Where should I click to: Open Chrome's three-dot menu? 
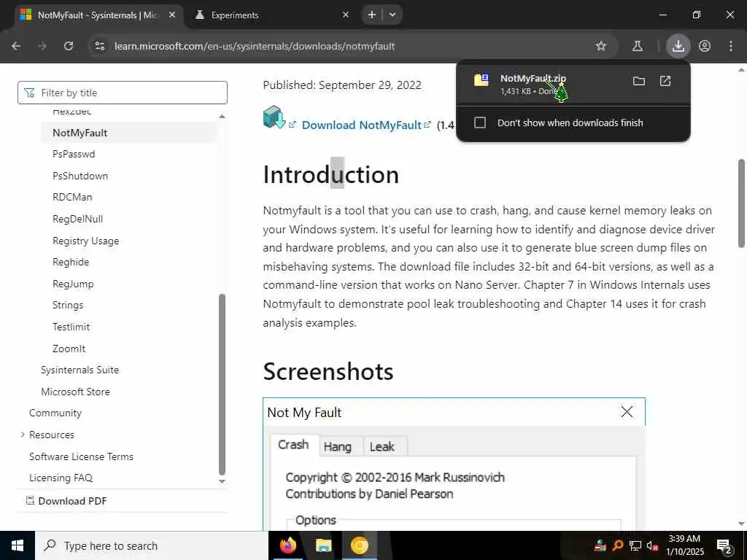tap(731, 46)
